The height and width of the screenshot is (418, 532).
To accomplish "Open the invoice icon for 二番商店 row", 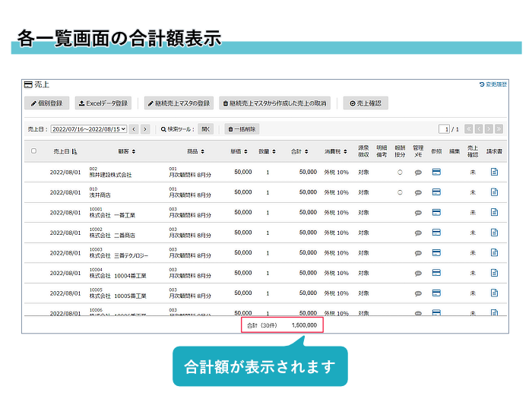I will click(x=494, y=233).
